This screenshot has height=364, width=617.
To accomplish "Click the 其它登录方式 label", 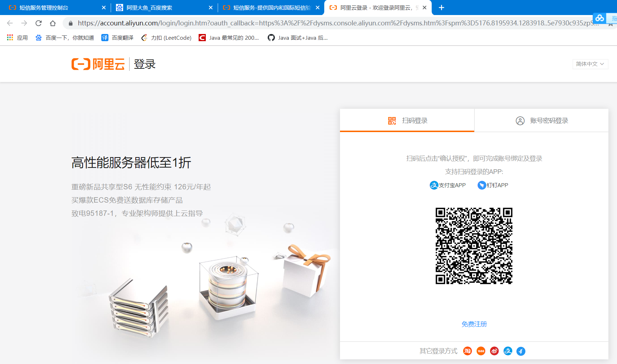I will point(438,351).
